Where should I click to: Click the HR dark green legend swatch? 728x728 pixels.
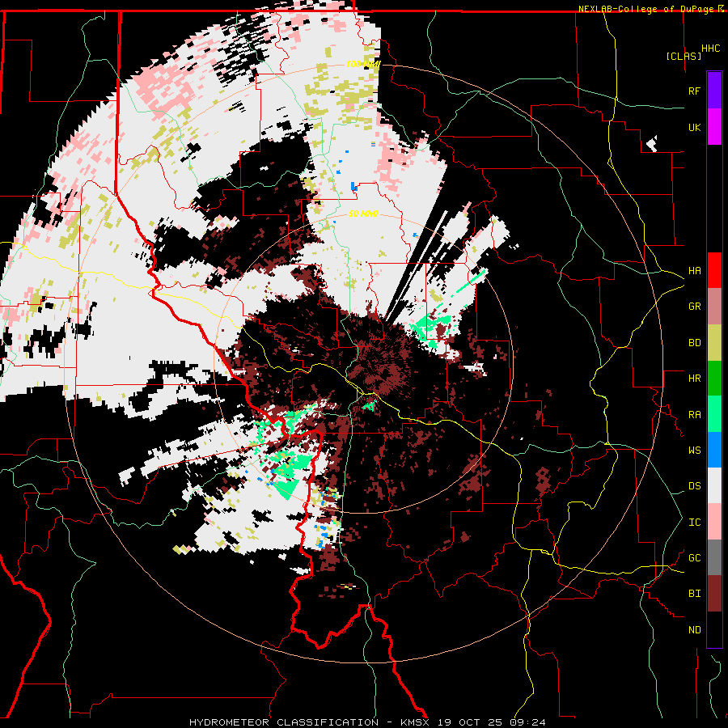pyautogui.click(x=714, y=378)
